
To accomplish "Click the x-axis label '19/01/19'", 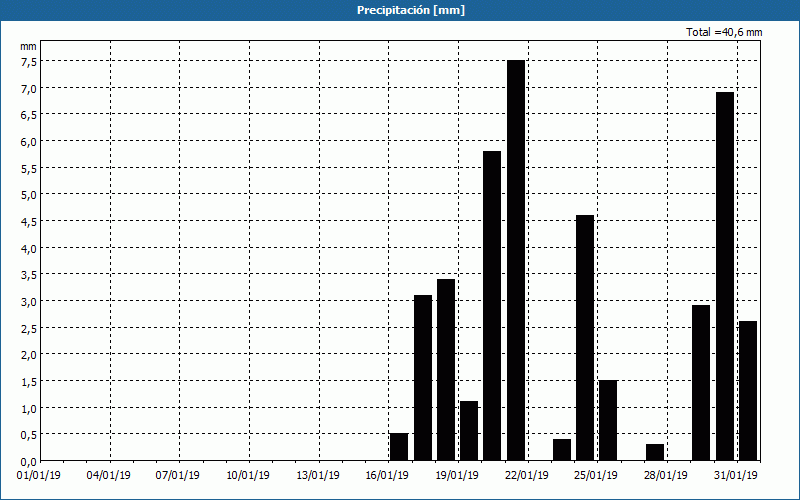I will (x=457, y=476).
